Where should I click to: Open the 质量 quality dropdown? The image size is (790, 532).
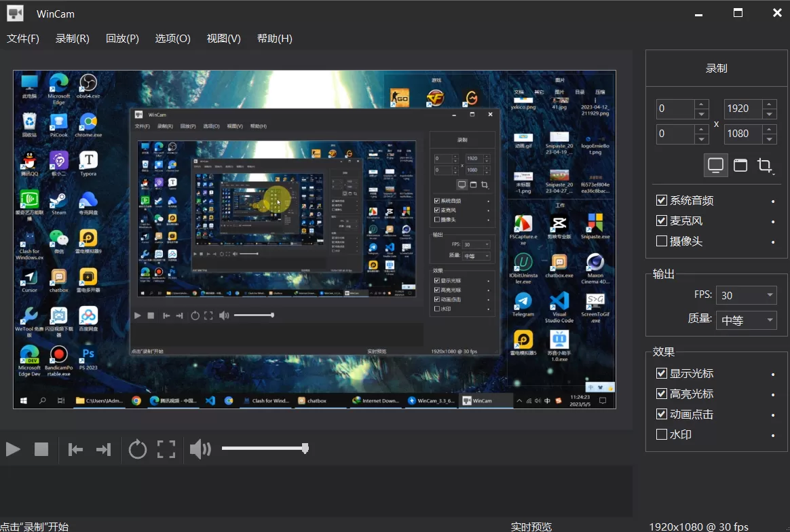tap(747, 320)
